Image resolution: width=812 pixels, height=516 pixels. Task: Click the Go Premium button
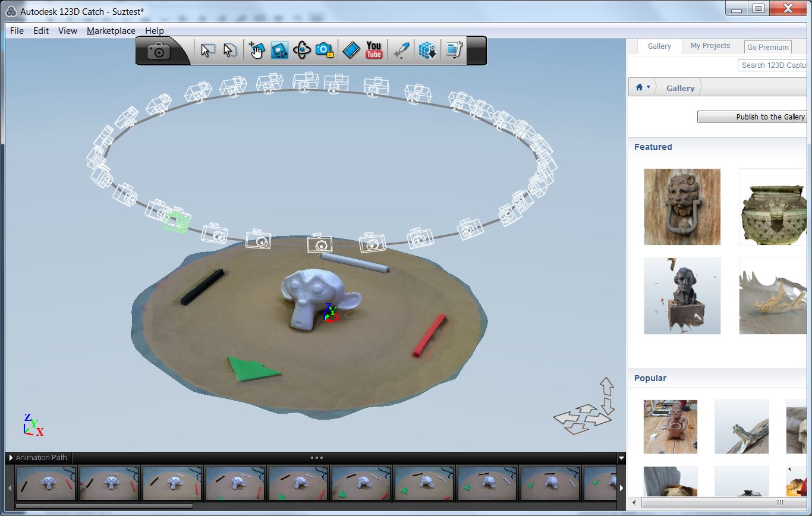point(768,47)
